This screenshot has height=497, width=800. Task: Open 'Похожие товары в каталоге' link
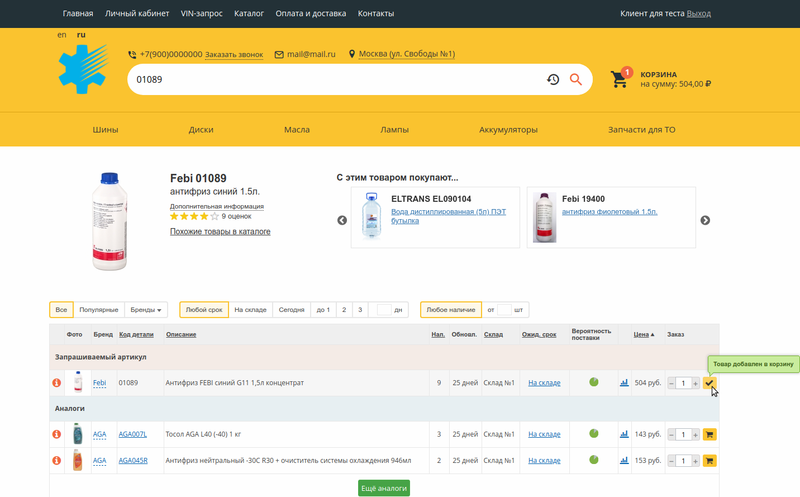pyautogui.click(x=220, y=232)
